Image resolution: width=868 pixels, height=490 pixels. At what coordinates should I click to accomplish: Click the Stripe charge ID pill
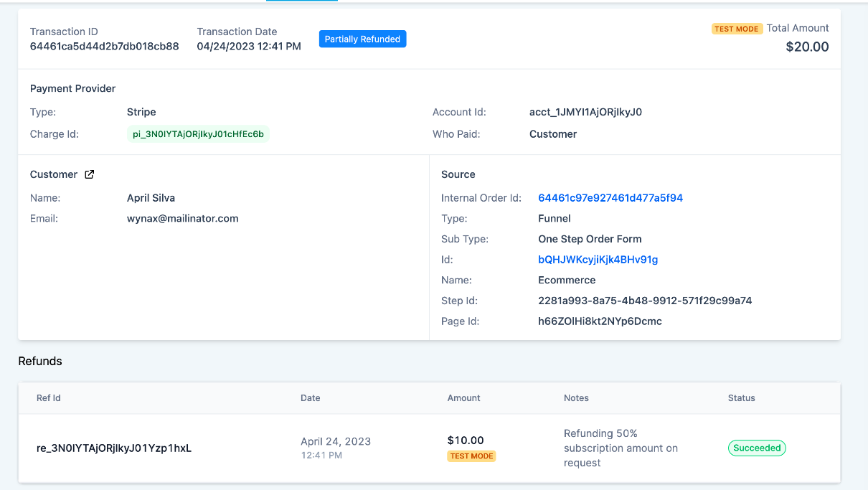198,134
